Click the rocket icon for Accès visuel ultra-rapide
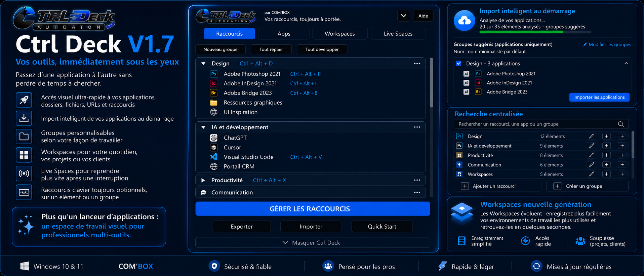644x276 pixels. (x=24, y=100)
